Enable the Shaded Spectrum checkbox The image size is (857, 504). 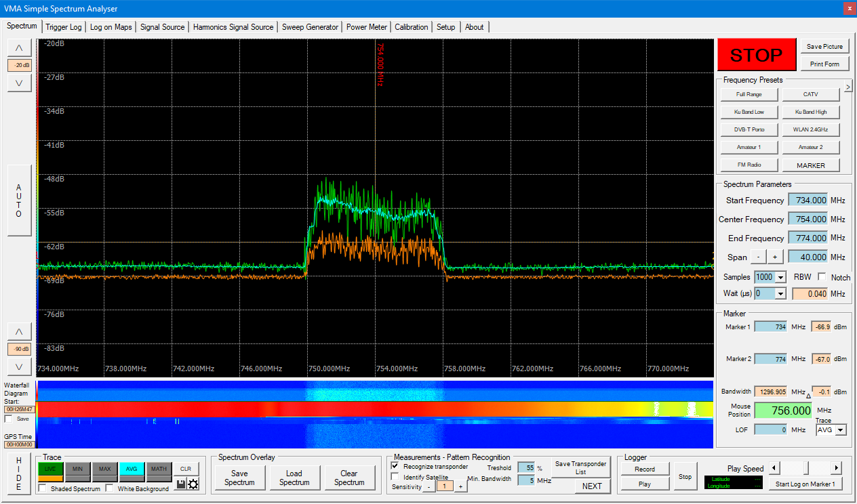[43, 488]
